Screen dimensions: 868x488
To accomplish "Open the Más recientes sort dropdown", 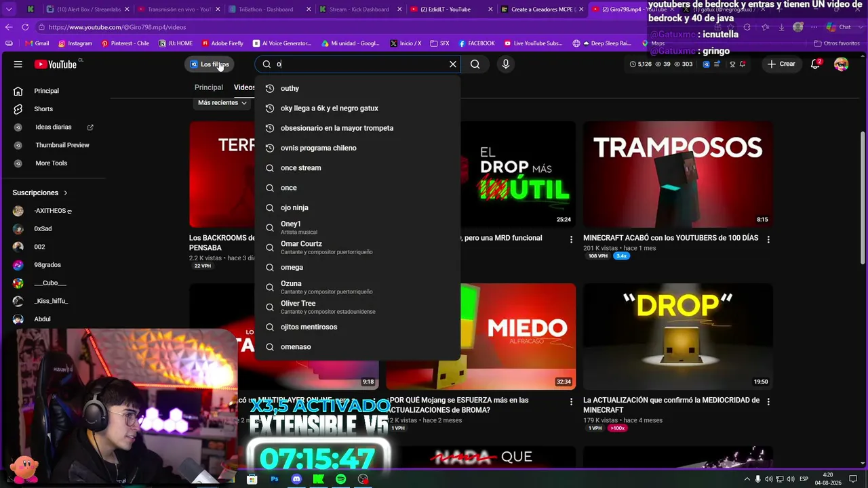I will [x=222, y=103].
